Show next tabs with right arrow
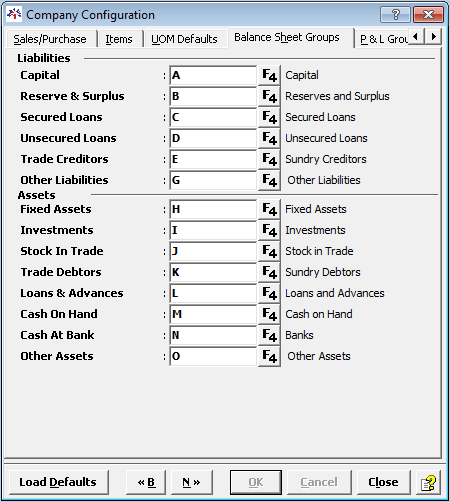The height and width of the screenshot is (502, 450). click(433, 36)
